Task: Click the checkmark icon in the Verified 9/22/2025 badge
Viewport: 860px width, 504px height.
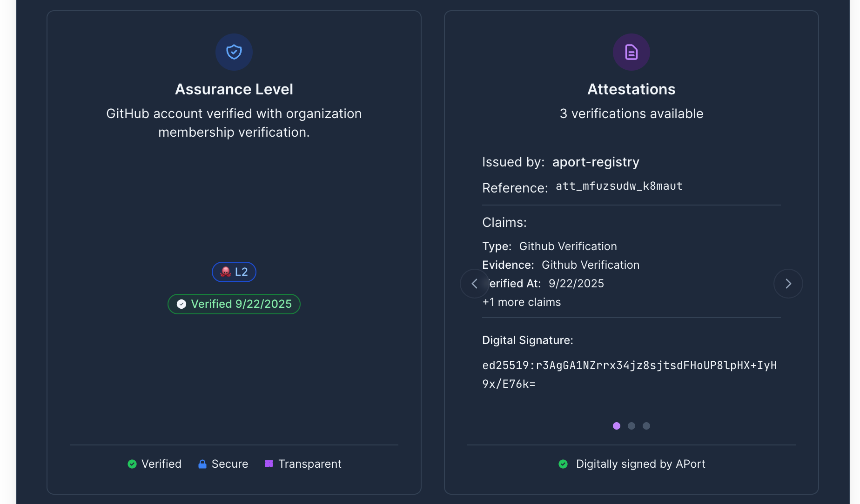Action: (181, 304)
